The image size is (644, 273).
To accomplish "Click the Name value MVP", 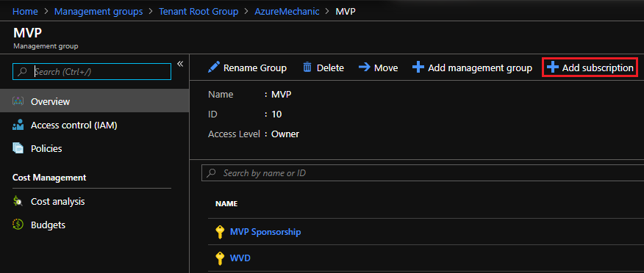I will 282,95.
